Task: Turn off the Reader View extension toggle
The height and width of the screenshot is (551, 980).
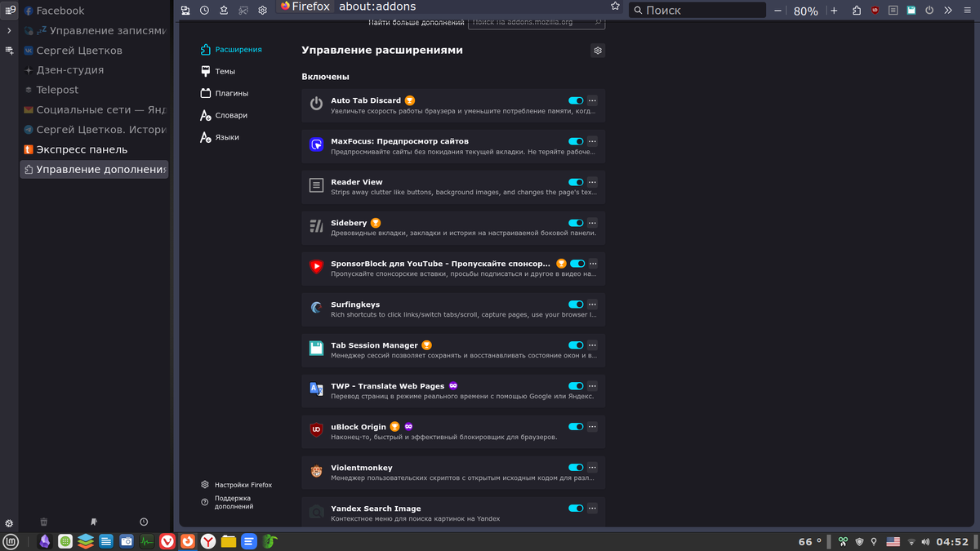Action: [x=576, y=182]
